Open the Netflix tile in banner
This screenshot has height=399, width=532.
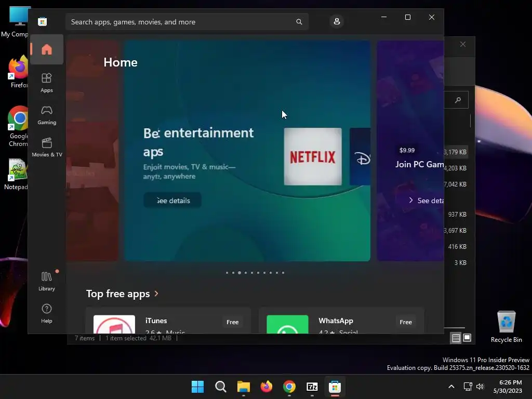coord(312,156)
